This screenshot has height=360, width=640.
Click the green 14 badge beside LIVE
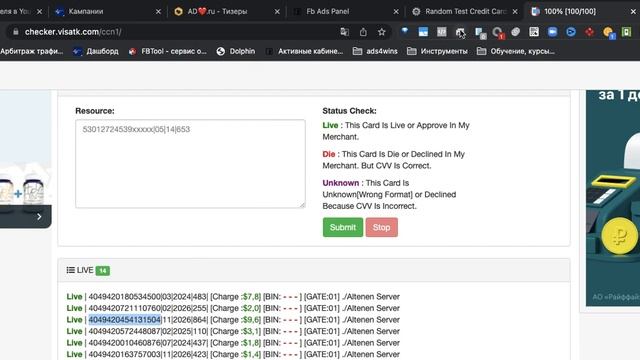click(102, 270)
